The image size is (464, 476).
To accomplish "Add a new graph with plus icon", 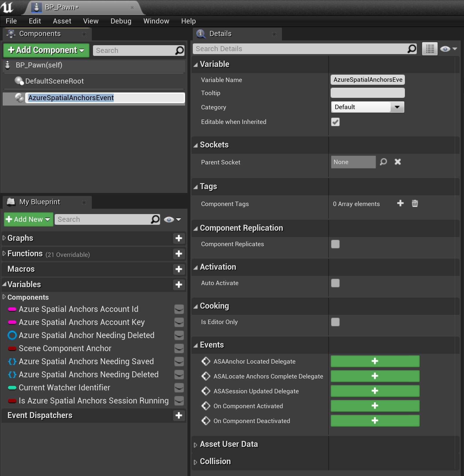I will [179, 238].
